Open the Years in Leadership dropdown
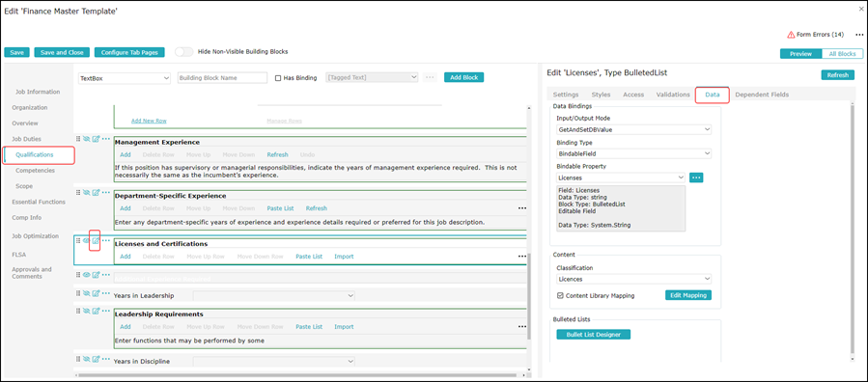The height and width of the screenshot is (382, 868). (x=274, y=296)
